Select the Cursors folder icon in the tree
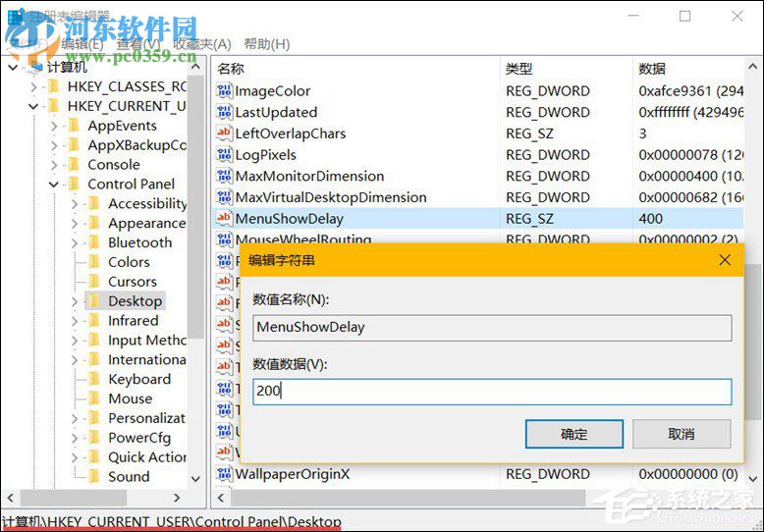This screenshot has width=764, height=532. pyautogui.click(x=95, y=282)
